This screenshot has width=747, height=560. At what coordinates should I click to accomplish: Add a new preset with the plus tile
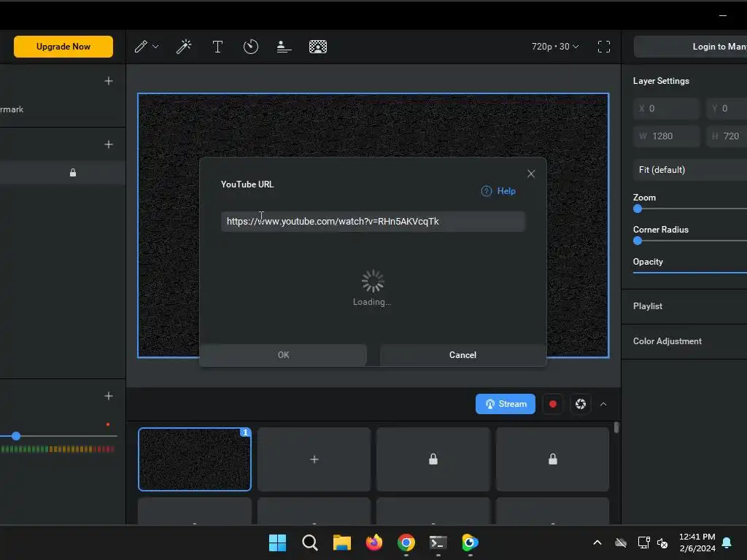[x=314, y=459]
